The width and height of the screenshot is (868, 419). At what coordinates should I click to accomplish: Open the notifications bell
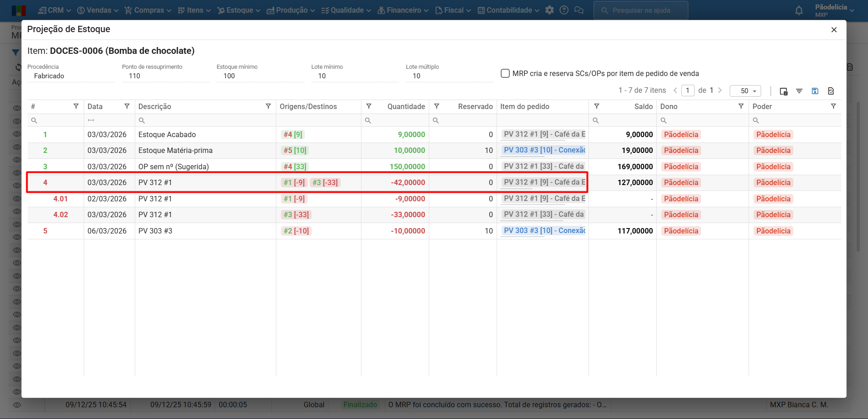click(x=799, y=10)
